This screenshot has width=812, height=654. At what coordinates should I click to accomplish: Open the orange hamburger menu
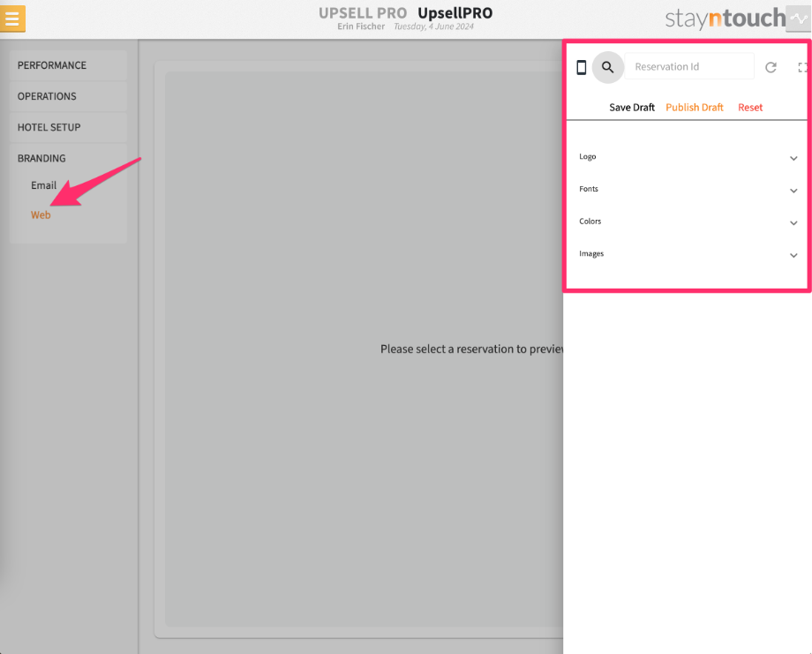[x=12, y=19]
